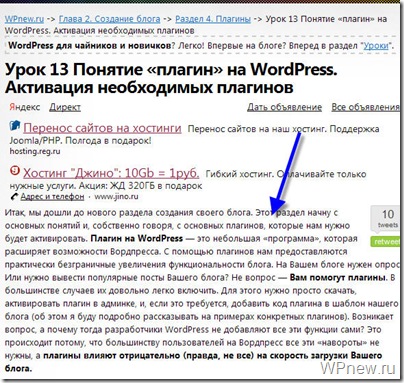Click the green retweet button
Screen dimensions: 404x383
(385, 241)
